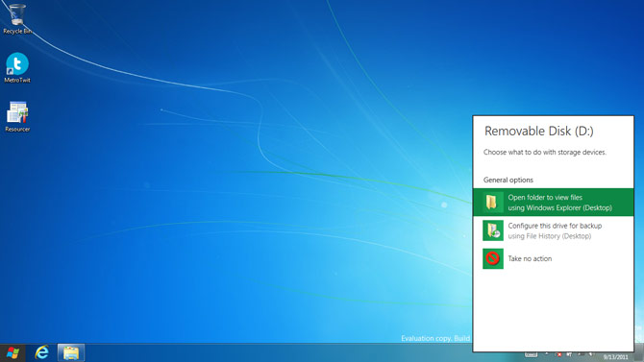
Task: Click the 9/13/2011 date in the tray
Action: tap(615, 357)
